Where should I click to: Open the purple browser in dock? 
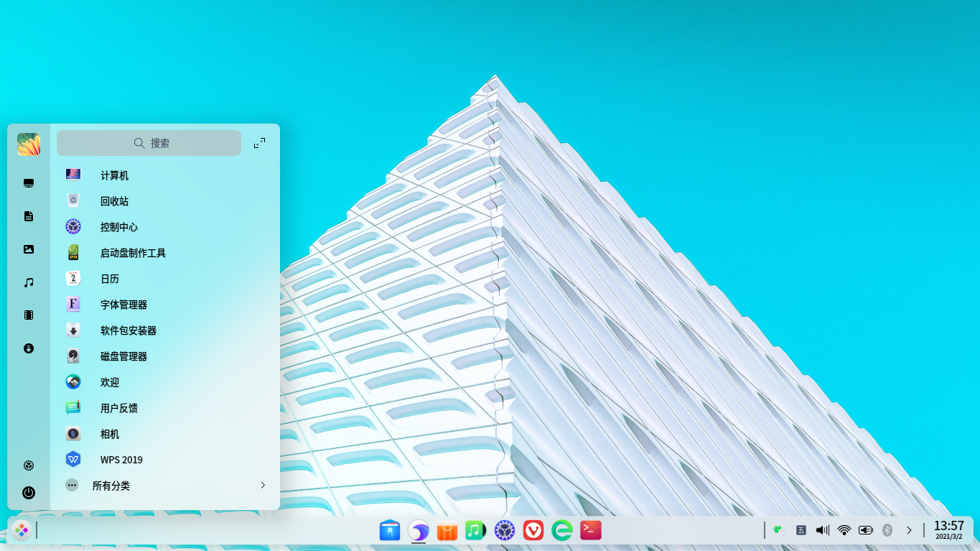click(x=419, y=530)
